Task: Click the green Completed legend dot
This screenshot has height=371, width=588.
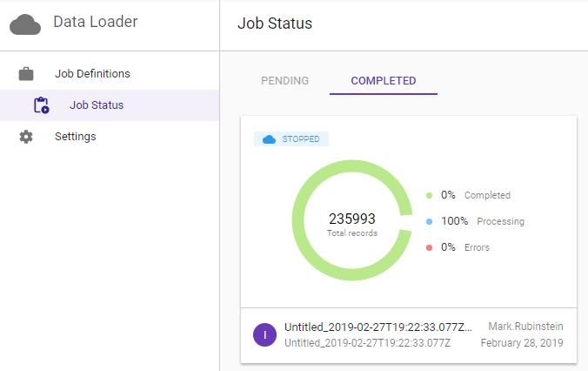Action: point(430,195)
